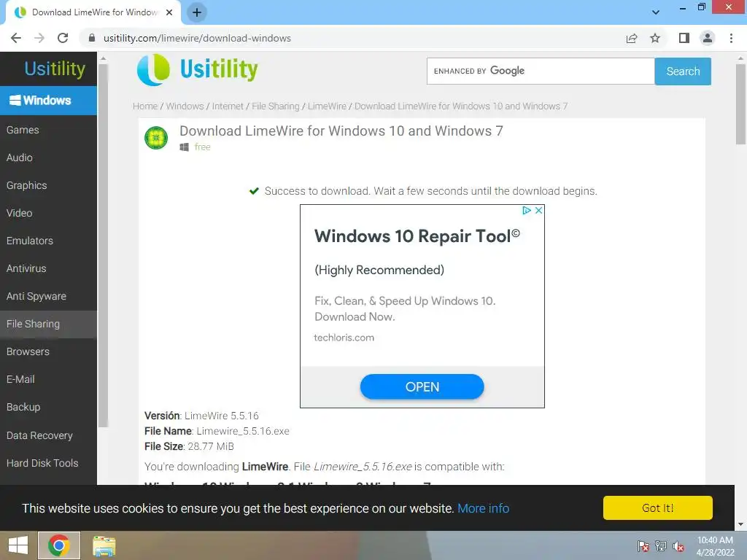Click the Action Center flag tray icon
This screenshot has height=560, width=747.
pyautogui.click(x=643, y=546)
